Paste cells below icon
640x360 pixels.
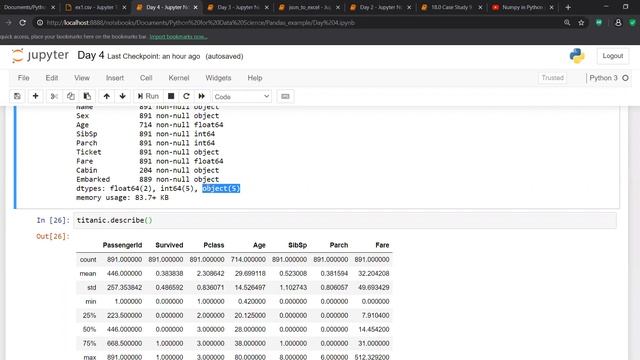87,96
